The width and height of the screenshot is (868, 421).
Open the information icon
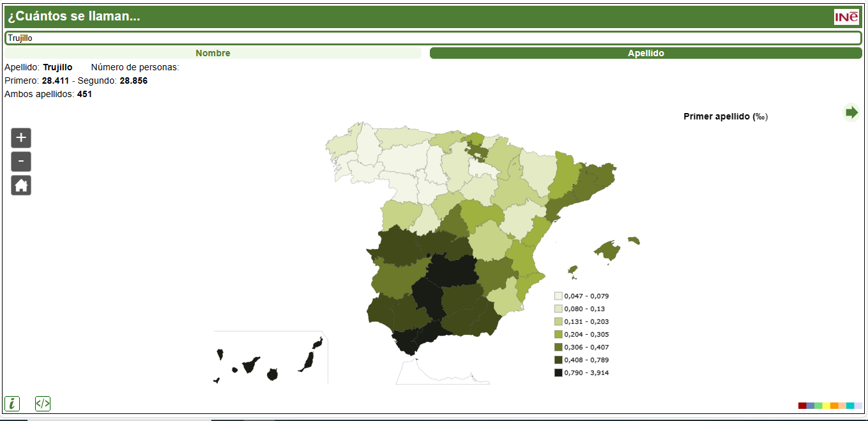(12, 403)
